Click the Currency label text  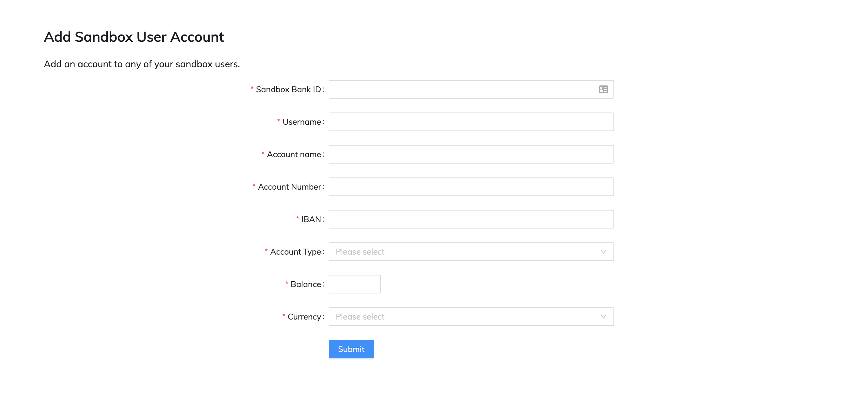(304, 317)
